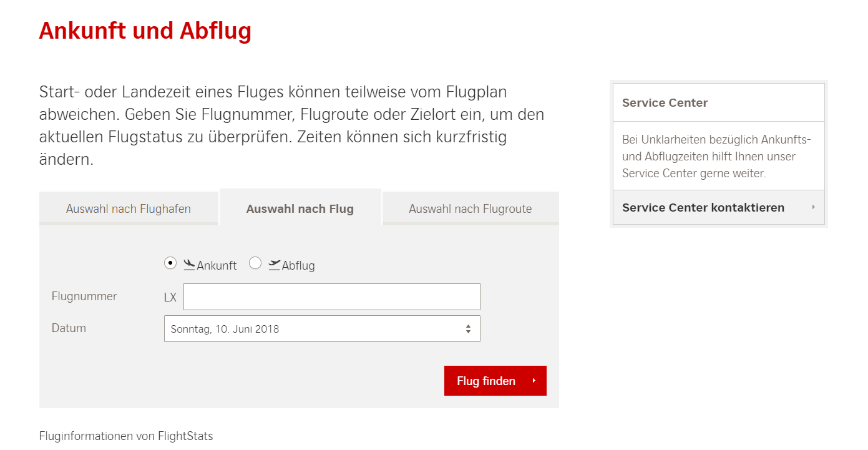Click the landing plane icon beside Ankunft

(189, 264)
